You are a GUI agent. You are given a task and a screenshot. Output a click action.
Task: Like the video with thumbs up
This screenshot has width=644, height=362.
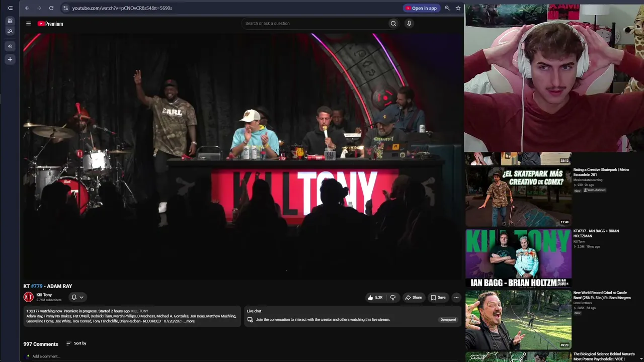[x=375, y=298]
